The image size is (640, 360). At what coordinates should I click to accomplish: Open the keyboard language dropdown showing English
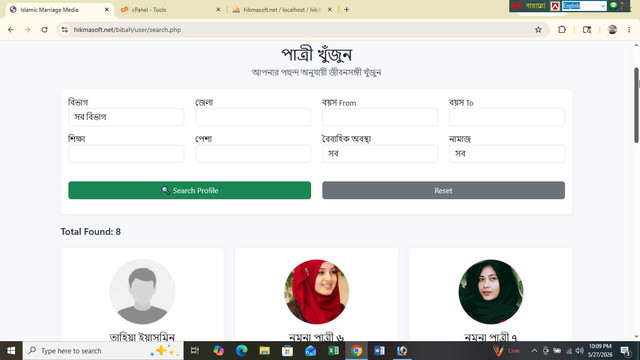tap(584, 6)
